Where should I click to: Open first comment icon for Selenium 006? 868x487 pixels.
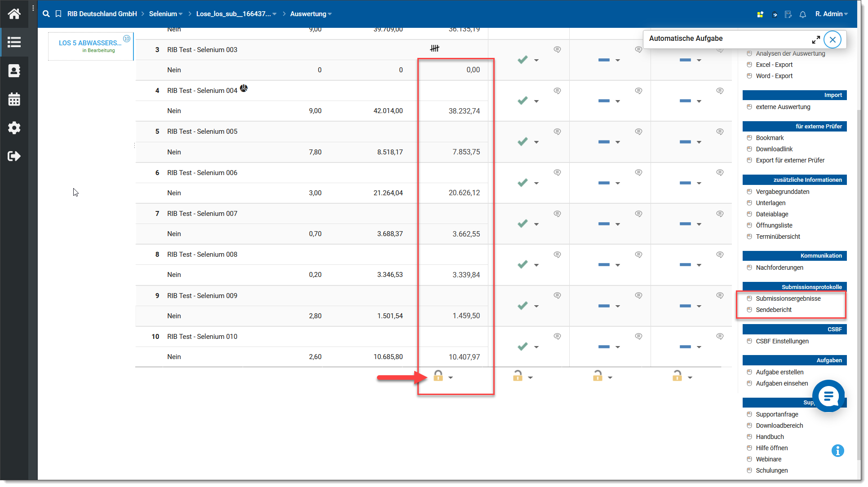pos(557,172)
